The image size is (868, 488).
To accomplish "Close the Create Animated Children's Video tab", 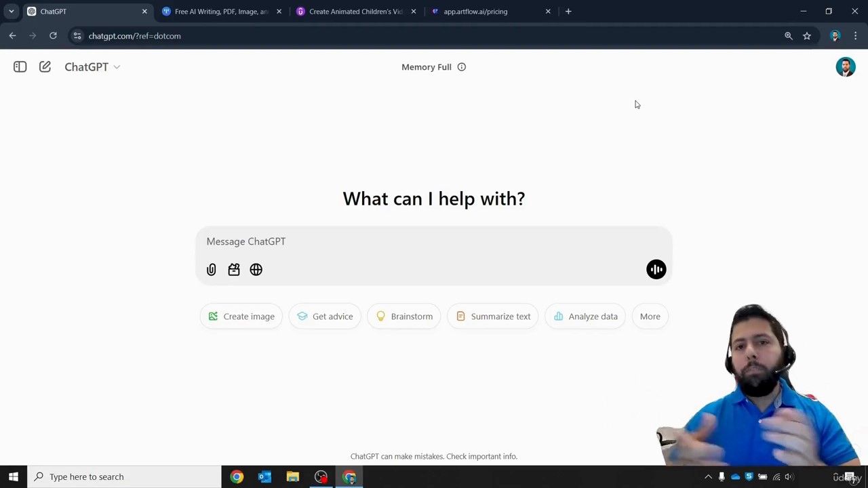I will click(414, 12).
